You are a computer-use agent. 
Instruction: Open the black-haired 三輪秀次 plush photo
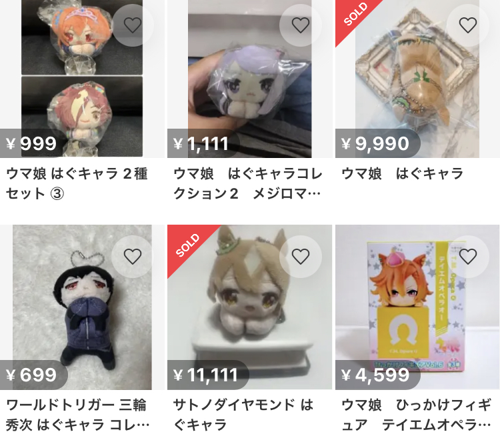[x=82, y=307]
